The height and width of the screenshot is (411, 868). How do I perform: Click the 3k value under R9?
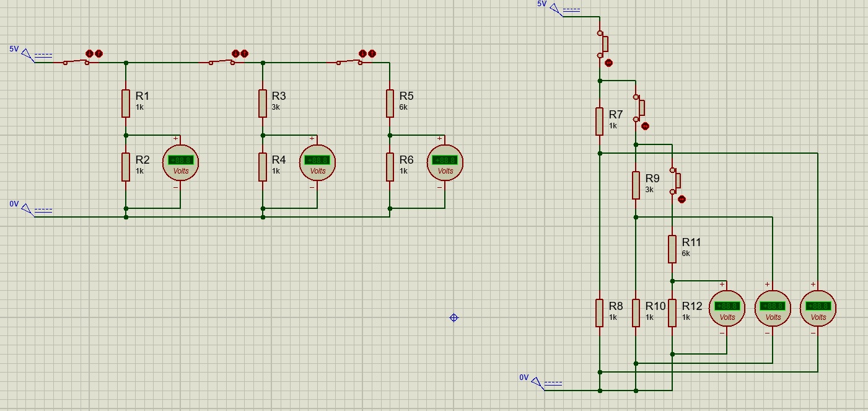pos(649,190)
